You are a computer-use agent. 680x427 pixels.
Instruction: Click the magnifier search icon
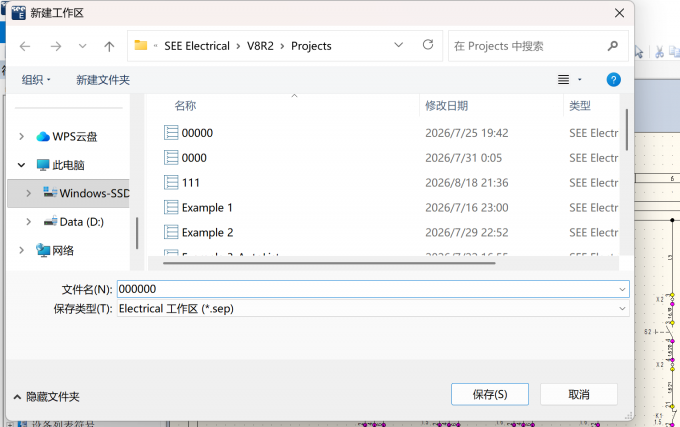click(613, 46)
